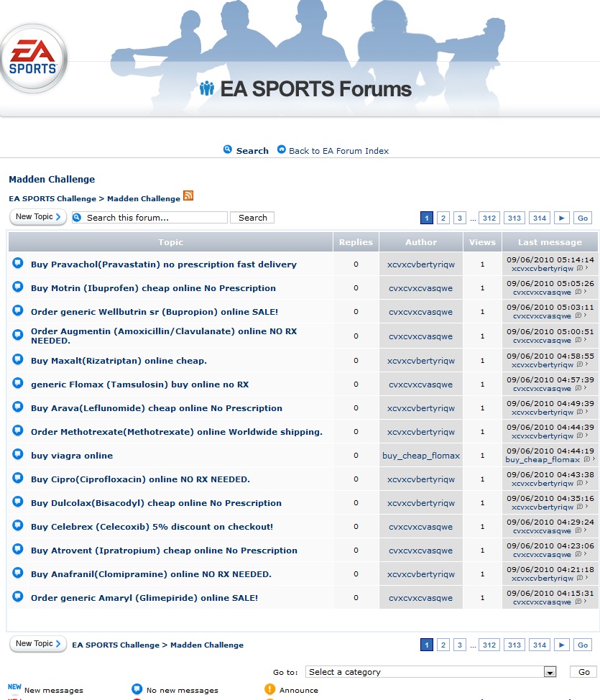Screen dimensions: 600x700
Task: Go to page 2 in top pagination
Action: click(x=443, y=218)
